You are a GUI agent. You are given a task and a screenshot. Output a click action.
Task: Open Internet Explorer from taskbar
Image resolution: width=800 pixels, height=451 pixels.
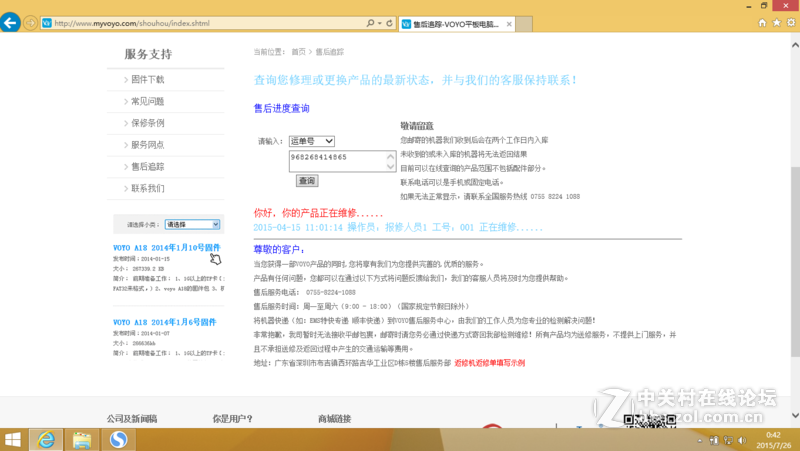tap(46, 440)
